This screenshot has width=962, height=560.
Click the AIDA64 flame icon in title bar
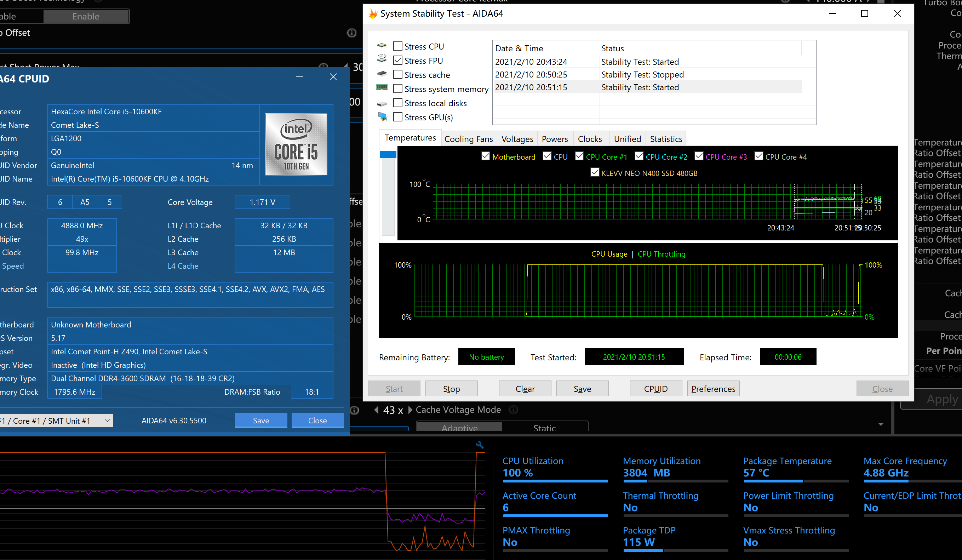point(373,14)
